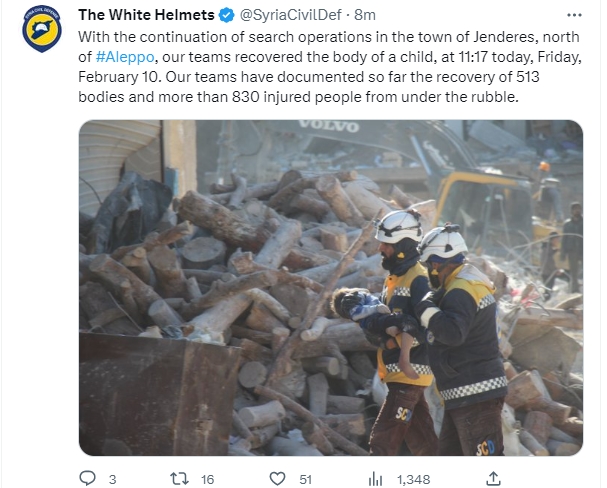Image resolution: width=607 pixels, height=488 pixels.
Task: Click the 1,348 views count
Action: pos(413,480)
